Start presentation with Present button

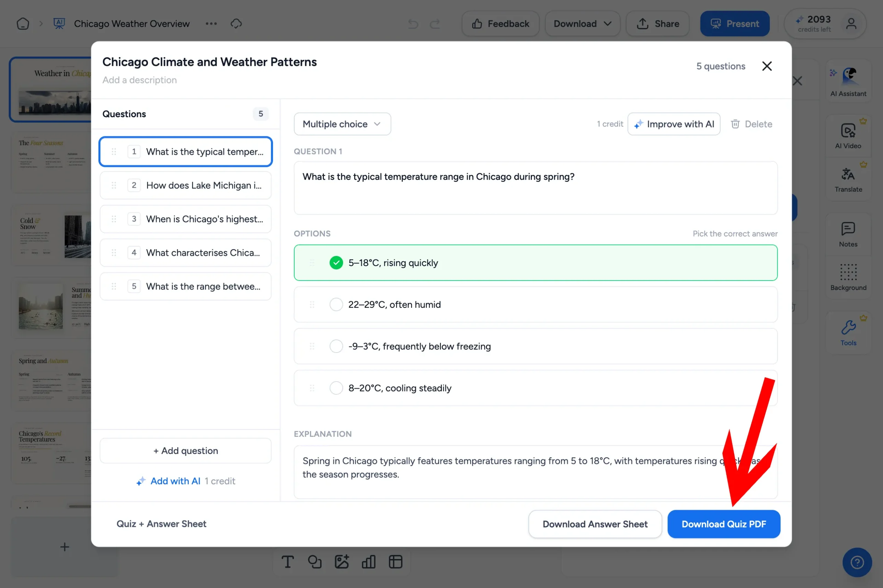[x=734, y=24]
